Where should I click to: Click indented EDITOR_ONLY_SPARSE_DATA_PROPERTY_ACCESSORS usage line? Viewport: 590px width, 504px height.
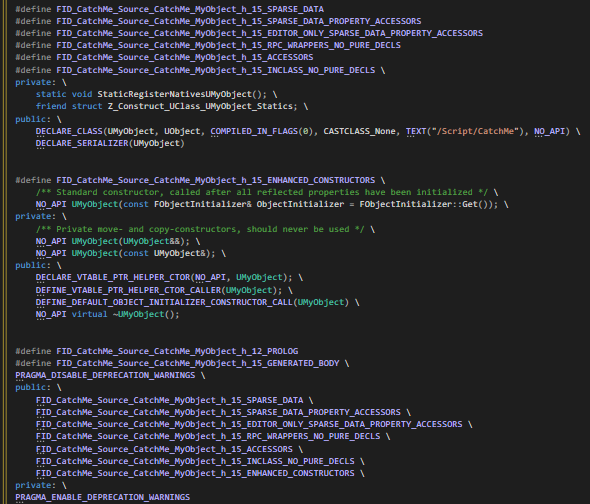(x=249, y=424)
